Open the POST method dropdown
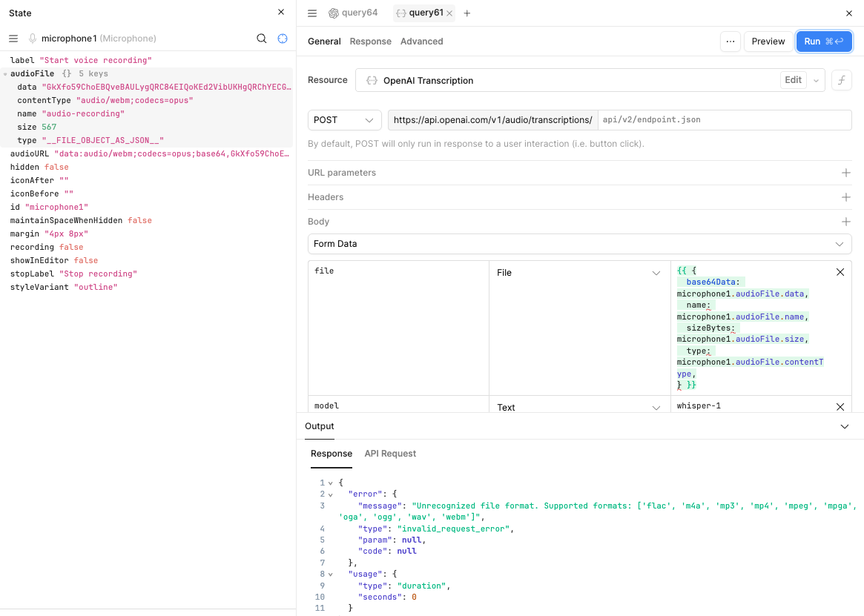 point(344,120)
